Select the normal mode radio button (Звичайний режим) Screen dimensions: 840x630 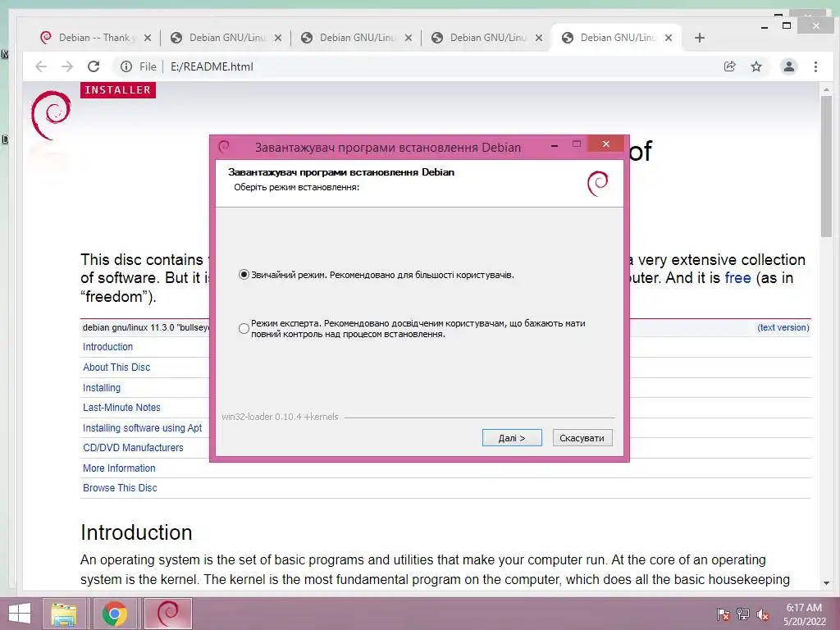pos(244,275)
